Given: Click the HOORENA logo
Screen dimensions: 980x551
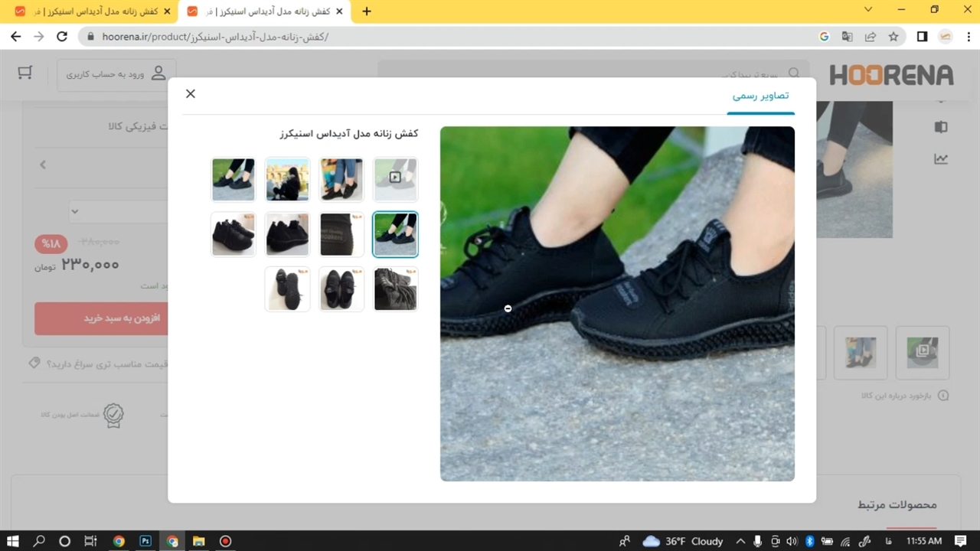Looking at the screenshot, I should [x=891, y=75].
